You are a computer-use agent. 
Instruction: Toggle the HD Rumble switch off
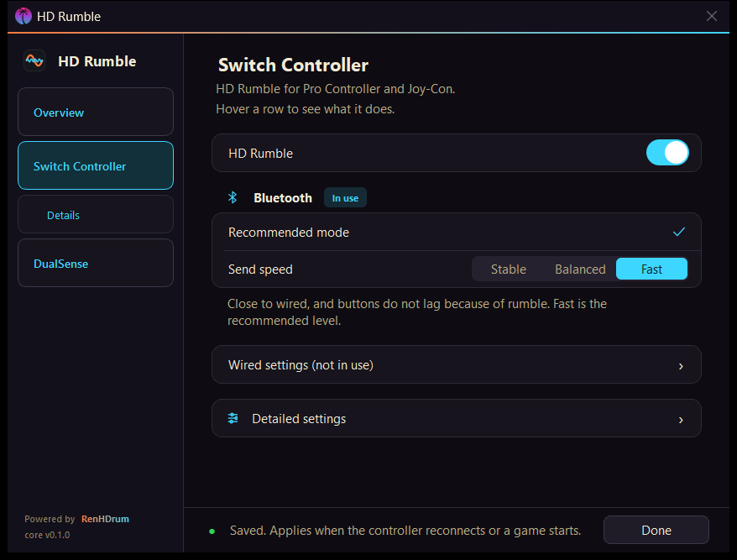point(667,153)
